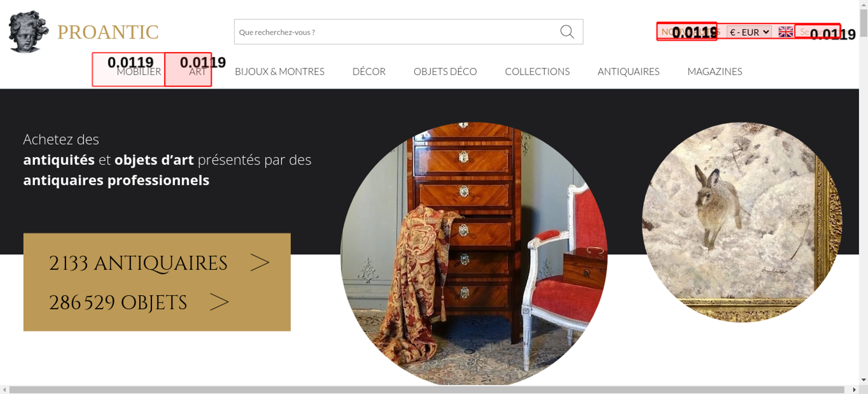Focus the 'Que recherchez-vous ?' search field
The image size is (868, 394).
click(396, 32)
